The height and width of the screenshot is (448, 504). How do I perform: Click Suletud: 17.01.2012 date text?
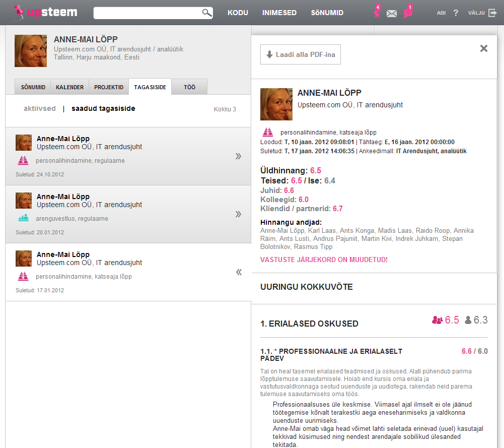point(40,290)
